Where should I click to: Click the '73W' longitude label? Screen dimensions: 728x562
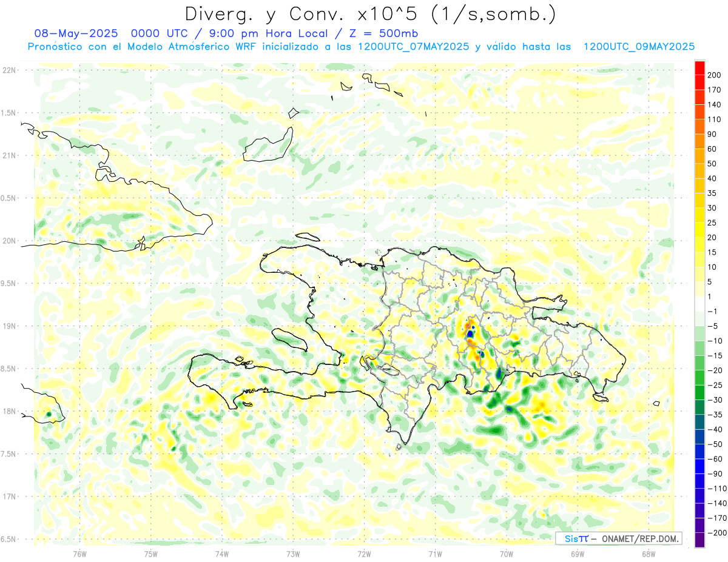click(x=293, y=554)
